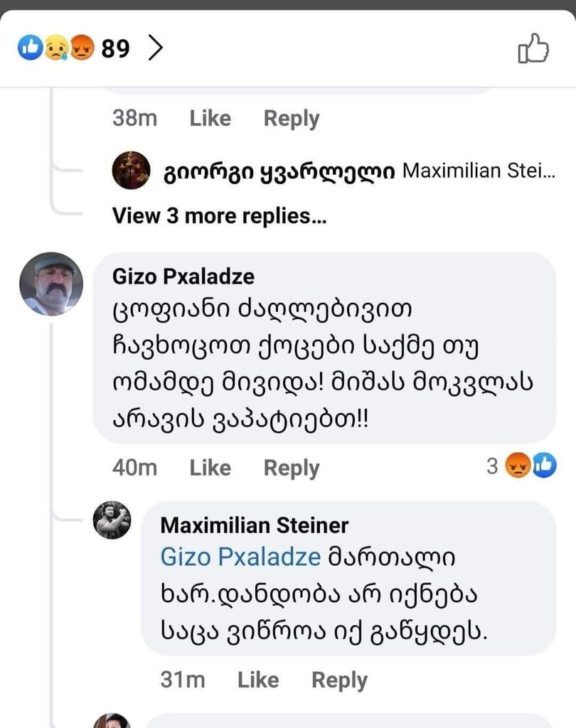Screen dimensions: 576x728
Task: Click გიორგი ყვარლელი's profile picture
Action: pyautogui.click(x=131, y=171)
